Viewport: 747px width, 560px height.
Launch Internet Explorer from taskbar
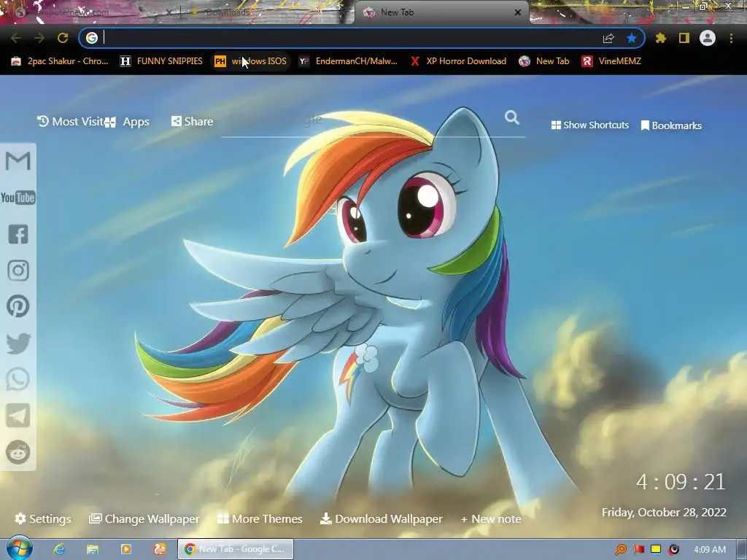(x=59, y=549)
